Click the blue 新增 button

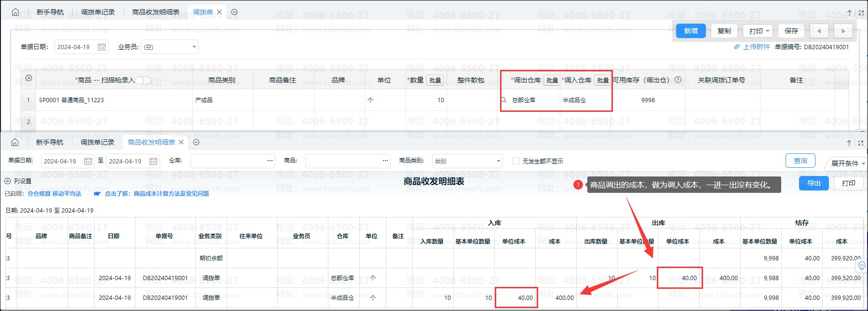[x=691, y=31]
